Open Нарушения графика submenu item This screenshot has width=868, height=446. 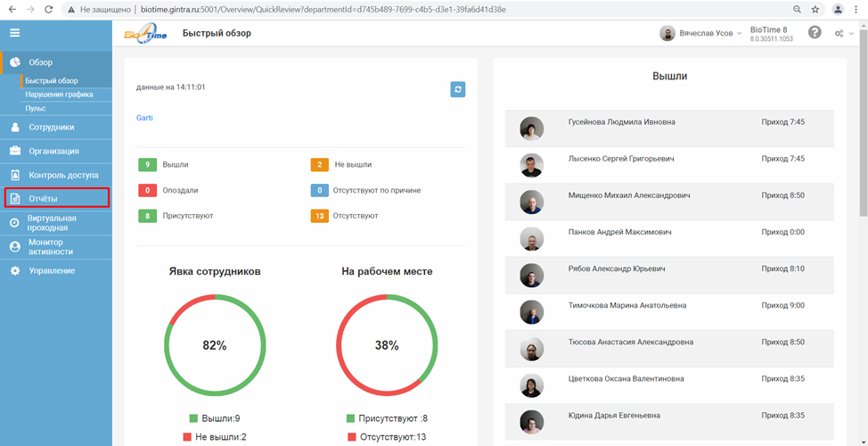point(59,95)
